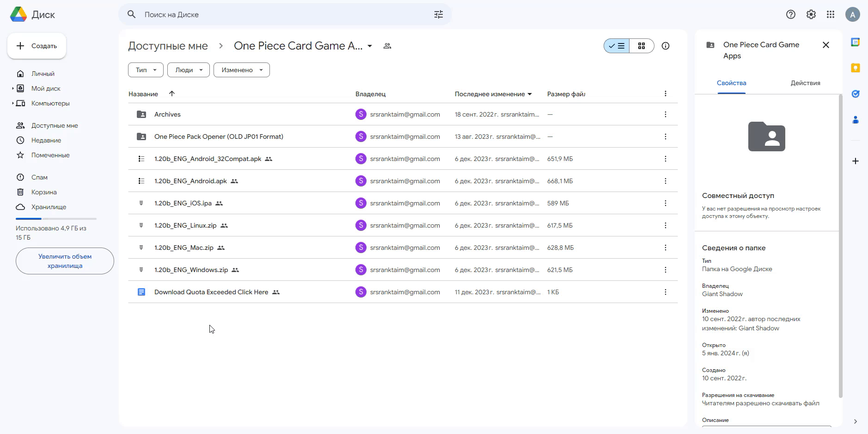
Task: Open more actions for 1.20b_ENG_Android.apk
Action: tap(665, 181)
